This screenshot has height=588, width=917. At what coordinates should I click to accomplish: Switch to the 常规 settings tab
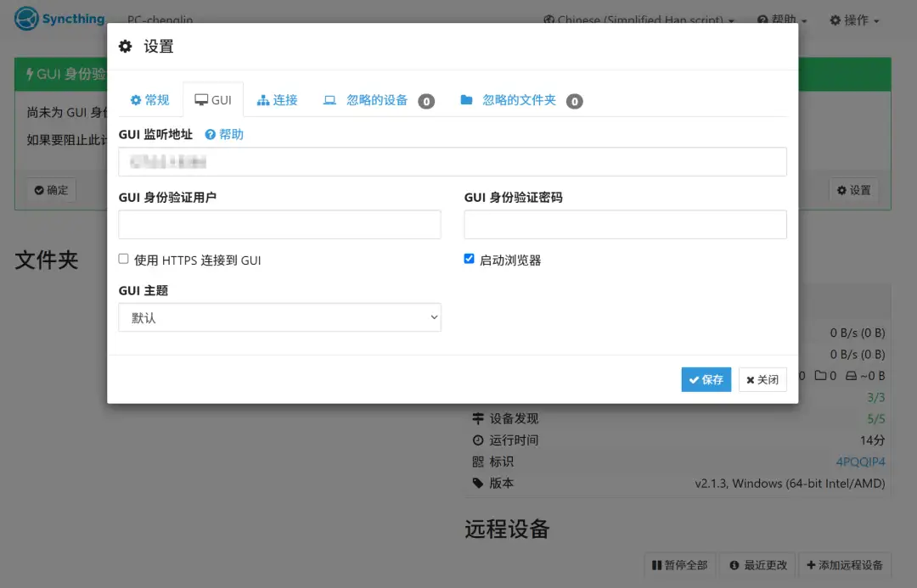click(x=149, y=100)
